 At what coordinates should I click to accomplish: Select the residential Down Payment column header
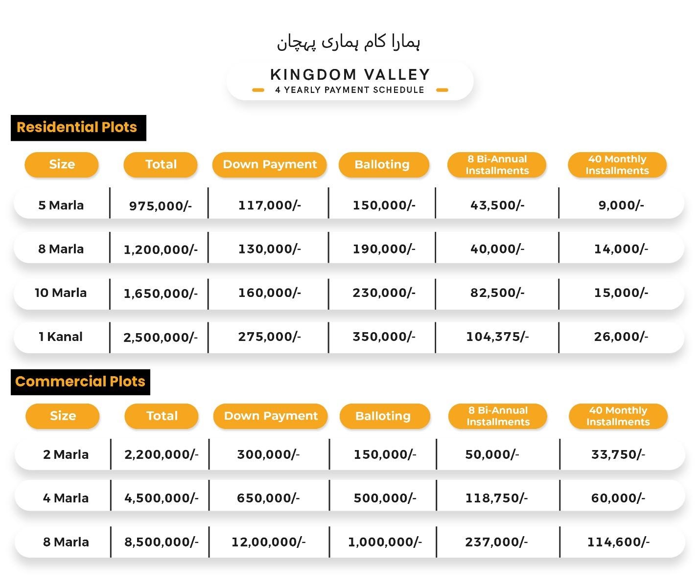coord(270,165)
